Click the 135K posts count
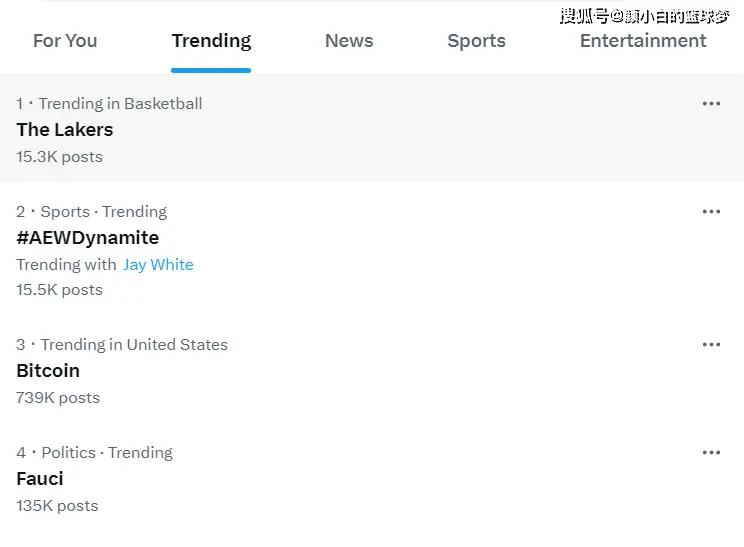Viewport: 744px width, 547px height. (x=57, y=506)
